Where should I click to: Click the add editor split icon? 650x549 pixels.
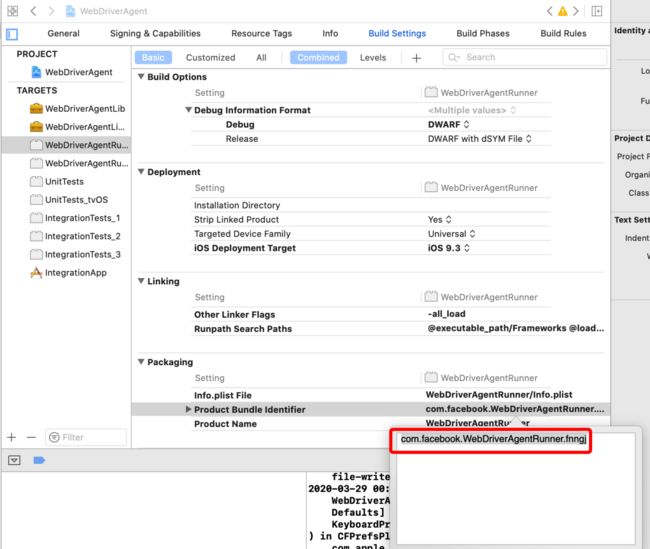[x=597, y=11]
